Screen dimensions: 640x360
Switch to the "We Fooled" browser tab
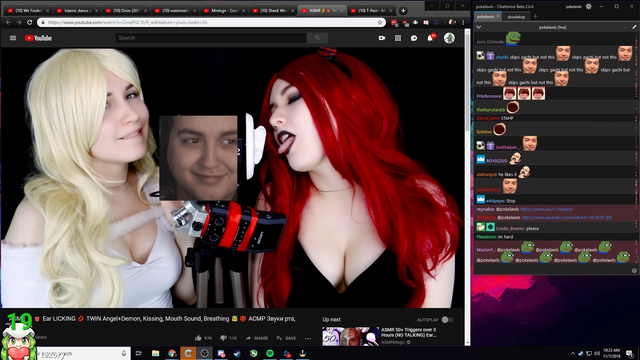coord(28,11)
